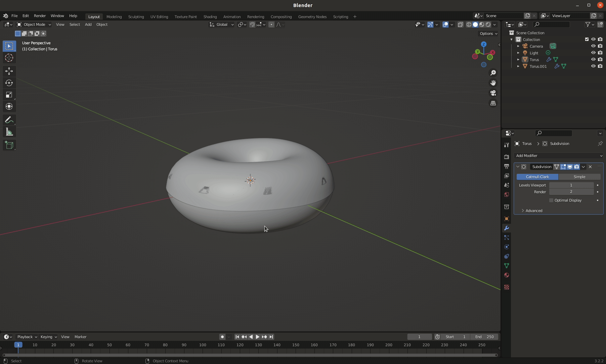Switch to the Geometry Nodes workspace tab

pyautogui.click(x=312, y=16)
